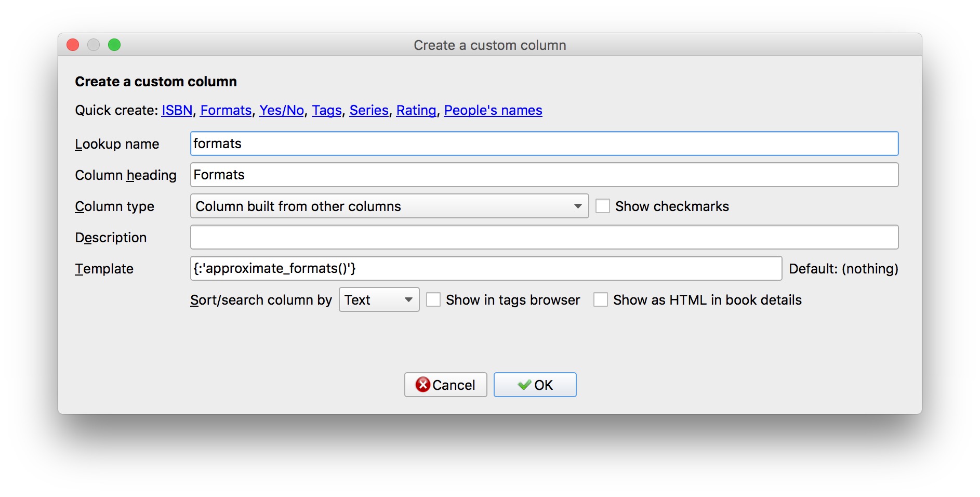The width and height of the screenshot is (980, 497).
Task: Open the Sort/search column by dropdown
Action: pos(379,300)
